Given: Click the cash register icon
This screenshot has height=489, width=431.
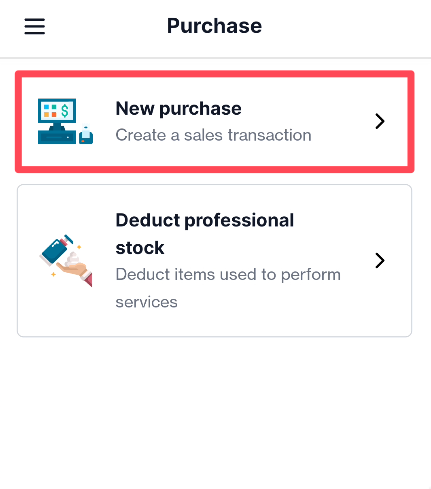Looking at the screenshot, I should [x=65, y=121].
